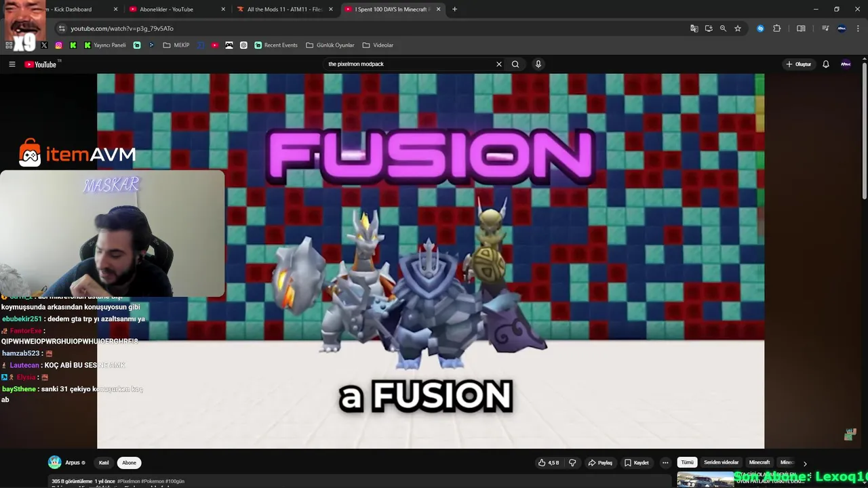Screen dimensions: 868x488
Task: Open the Arpus channel avatar
Action: click(x=55, y=462)
